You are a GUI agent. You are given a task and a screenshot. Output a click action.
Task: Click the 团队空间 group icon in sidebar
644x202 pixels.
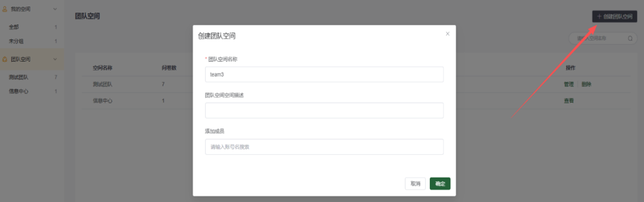5,59
